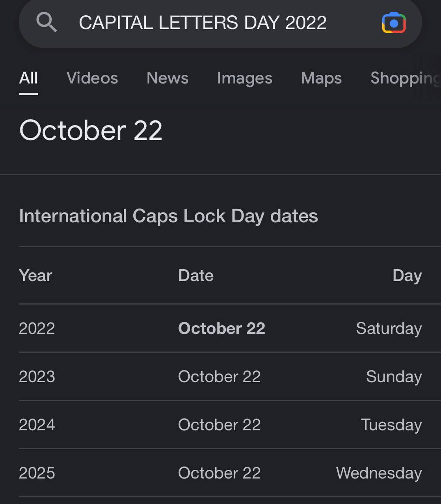Viewport: 441px width, 504px height.
Task: Click Tuesday in the 2024 row
Action: [391, 425]
